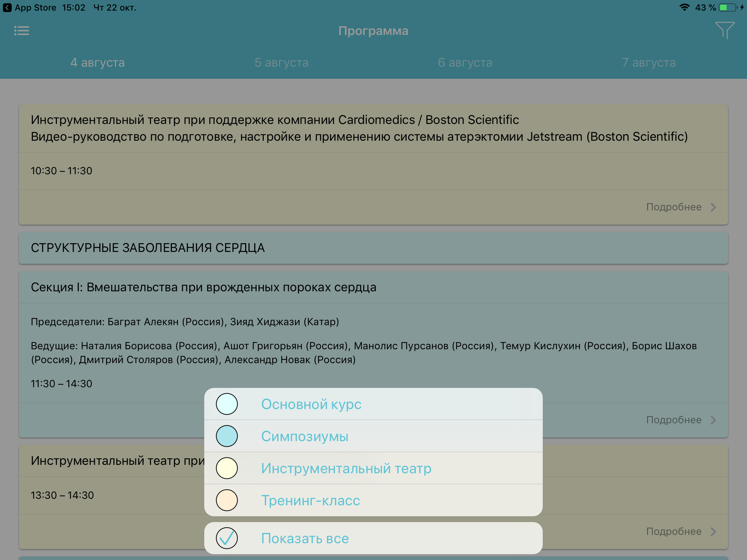Pick the pale yellow Инструментальный театр swatch
747x560 pixels.
pyautogui.click(x=227, y=468)
